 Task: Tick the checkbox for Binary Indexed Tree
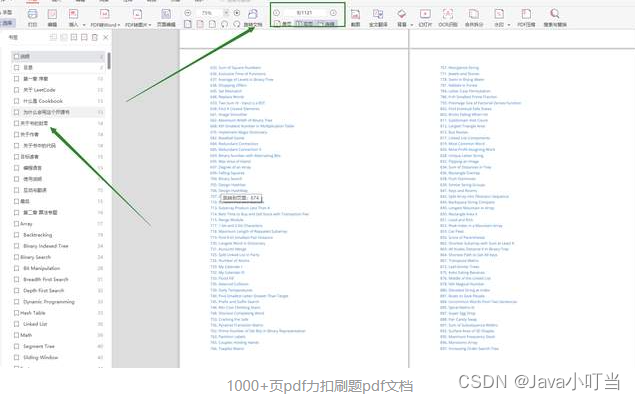pos(17,246)
